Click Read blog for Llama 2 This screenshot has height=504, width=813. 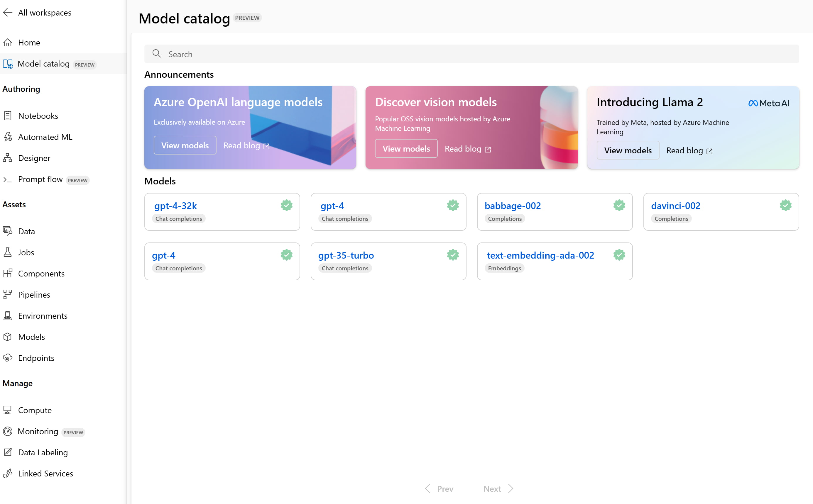coord(689,150)
